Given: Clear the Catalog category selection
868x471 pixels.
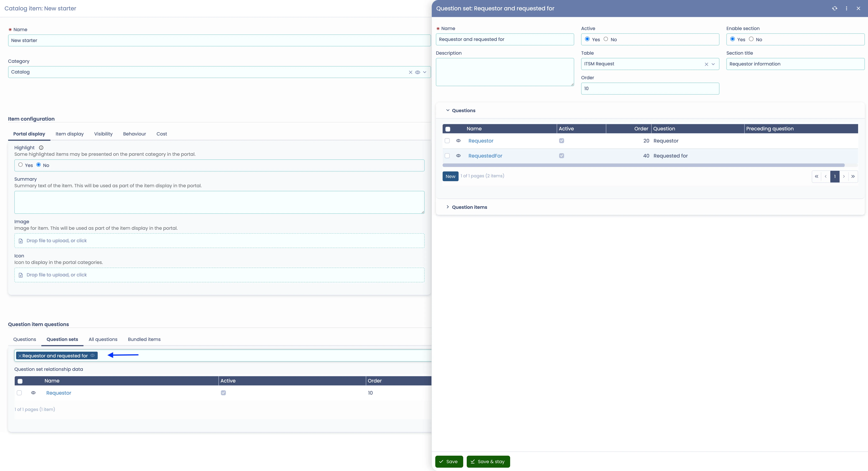Looking at the screenshot, I should pos(410,72).
